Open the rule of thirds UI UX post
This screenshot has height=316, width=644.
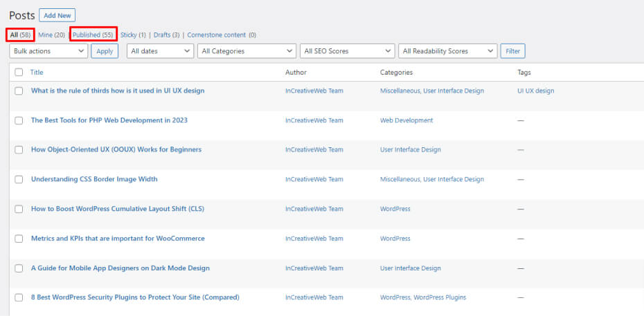coord(118,91)
